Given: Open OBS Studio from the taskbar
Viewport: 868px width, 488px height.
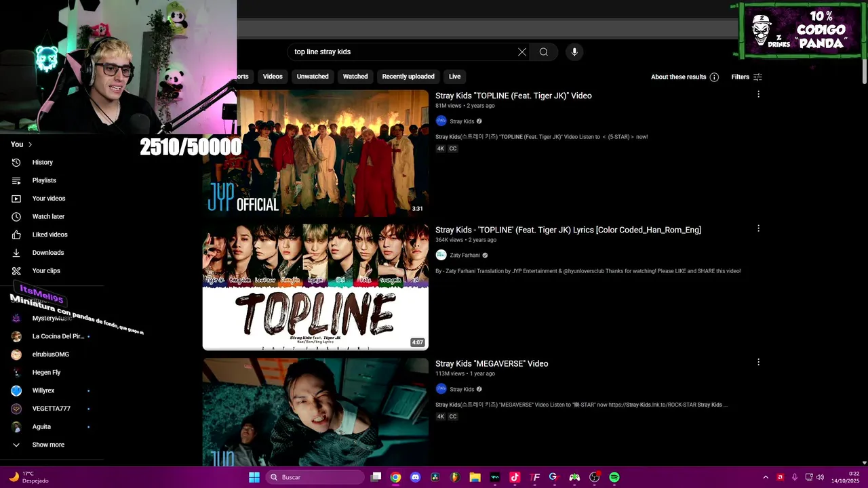Looking at the screenshot, I should [595, 477].
